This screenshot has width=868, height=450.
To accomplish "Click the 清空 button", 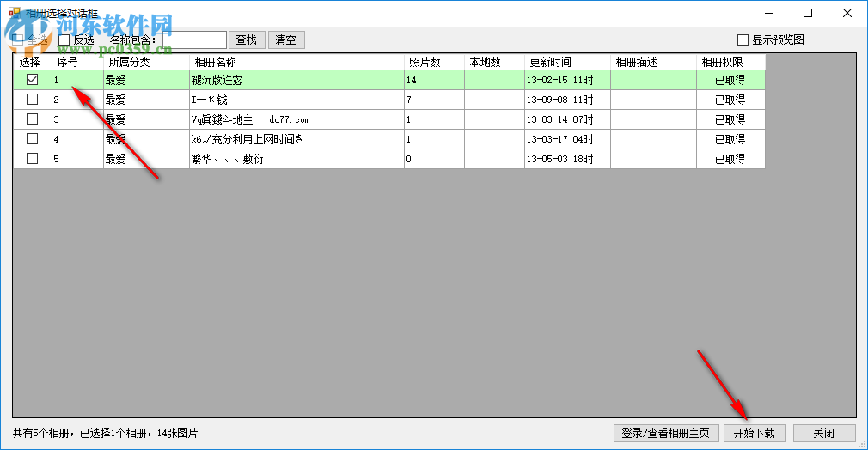I will tap(286, 40).
